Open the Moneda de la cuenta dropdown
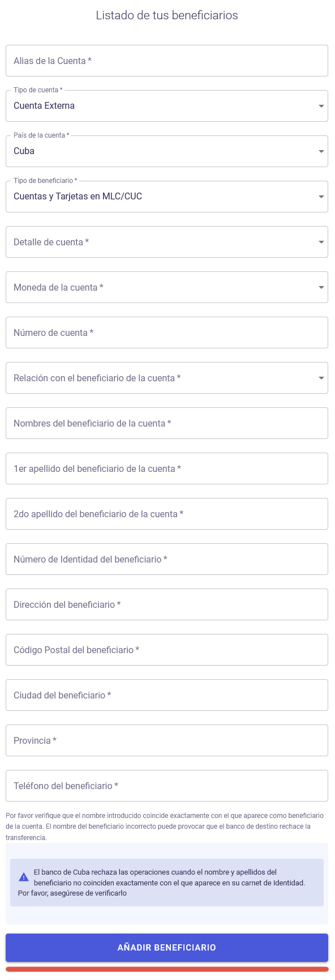 [x=167, y=287]
